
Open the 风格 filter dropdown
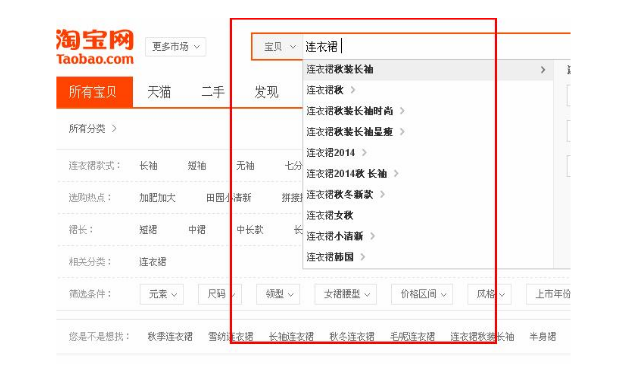click(x=489, y=294)
